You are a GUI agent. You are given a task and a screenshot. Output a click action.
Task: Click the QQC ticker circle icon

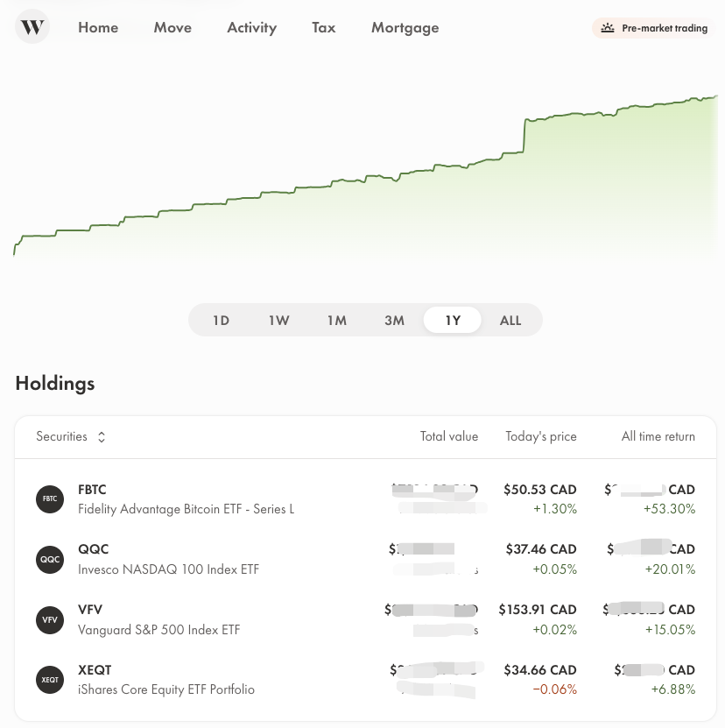click(x=50, y=560)
